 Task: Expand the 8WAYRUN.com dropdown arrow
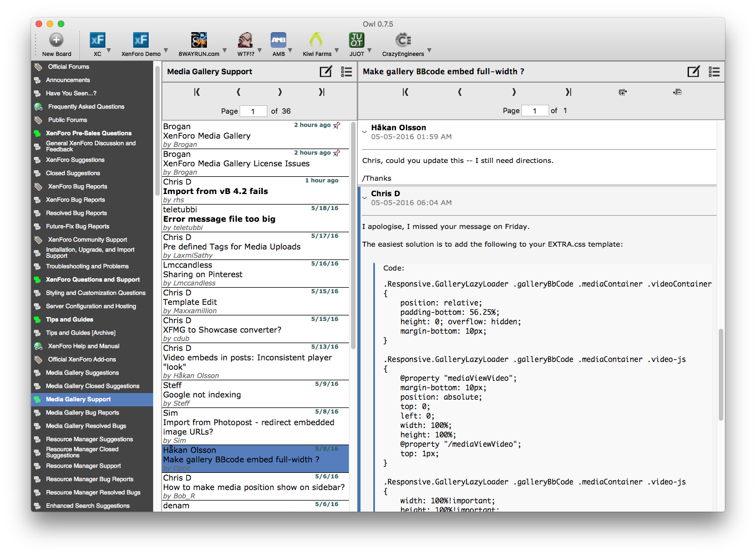225,50
